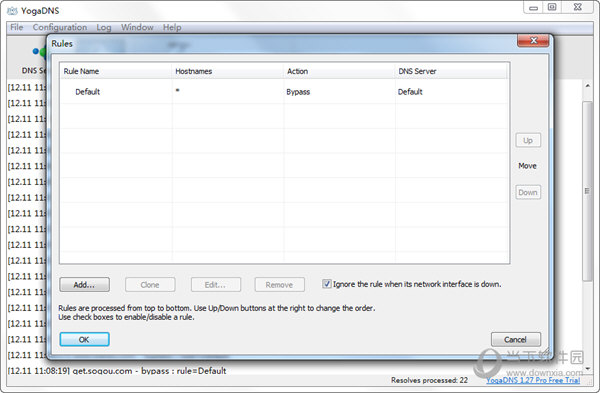Sort by Rule Name column header
The height and width of the screenshot is (393, 600).
pos(116,71)
